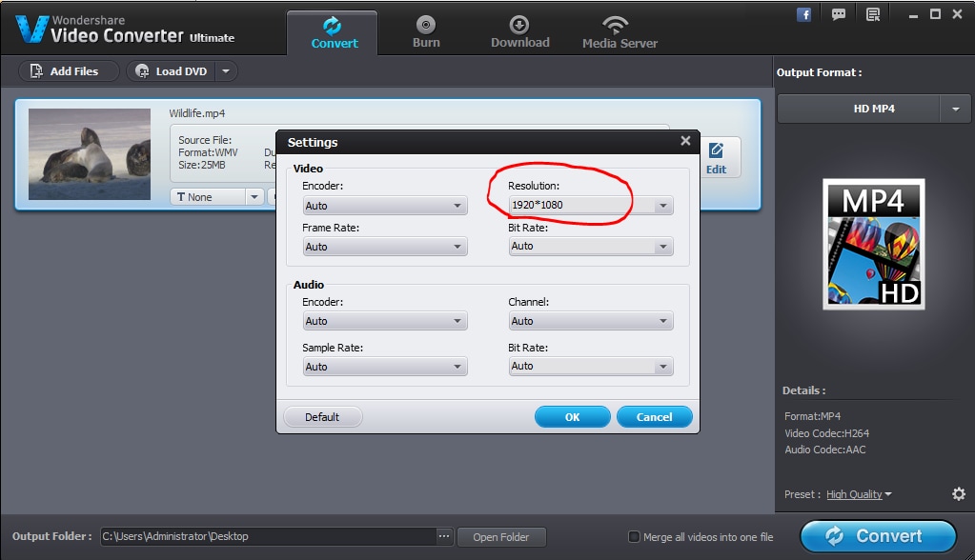Click the 'Audio Codec:AAC' detail text

click(x=824, y=450)
